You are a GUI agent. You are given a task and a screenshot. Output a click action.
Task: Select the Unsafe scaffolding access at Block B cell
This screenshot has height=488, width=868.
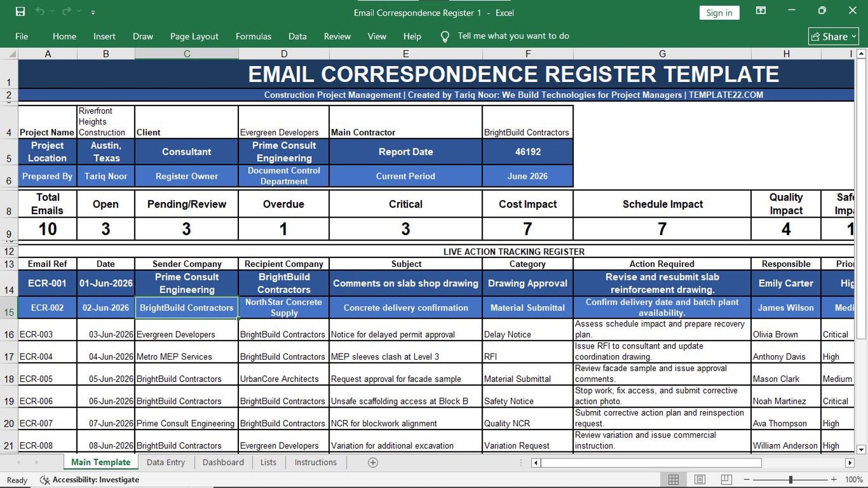(x=406, y=397)
